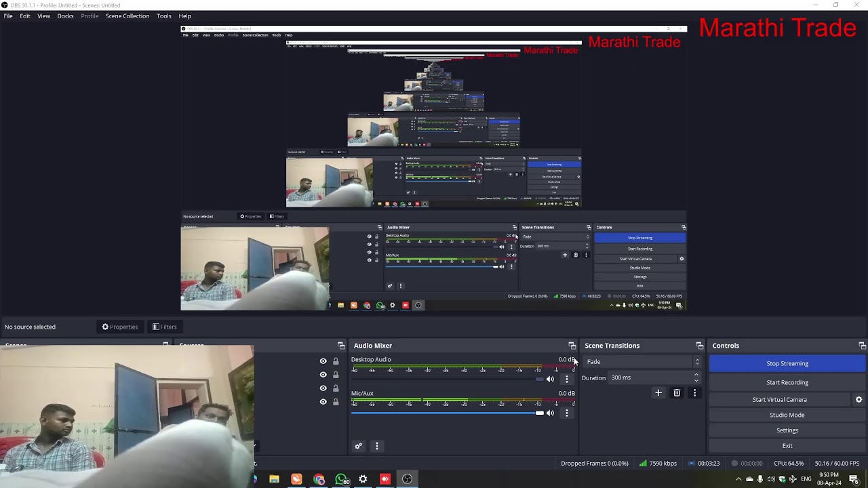Increase transition duration with up arrow
Image resolution: width=868 pixels, height=488 pixels.
pos(696,375)
